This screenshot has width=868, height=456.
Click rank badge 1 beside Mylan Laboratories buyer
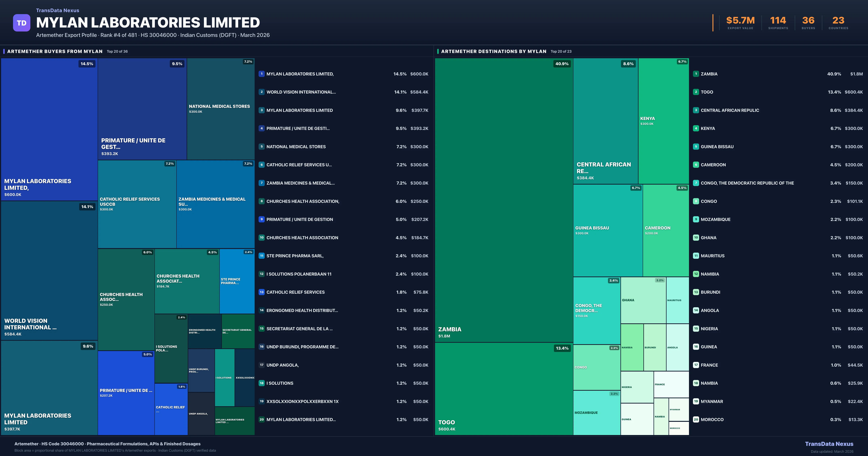[x=261, y=74]
